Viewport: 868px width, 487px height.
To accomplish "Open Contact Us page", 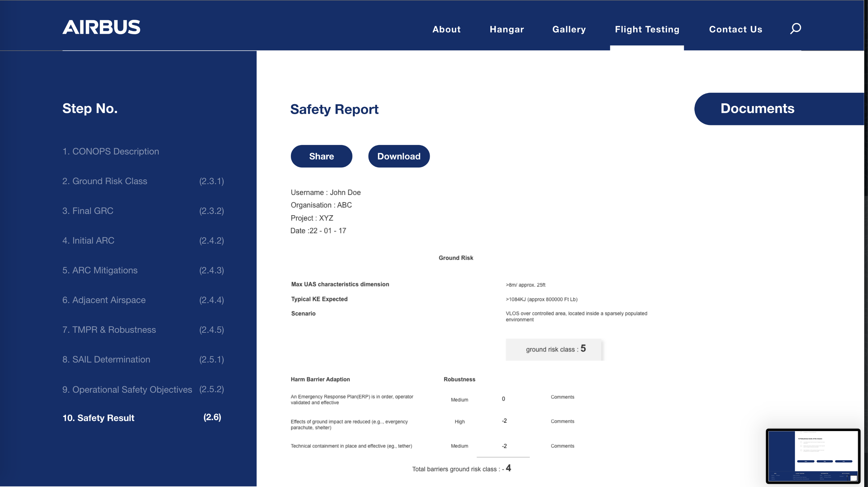I will point(735,29).
